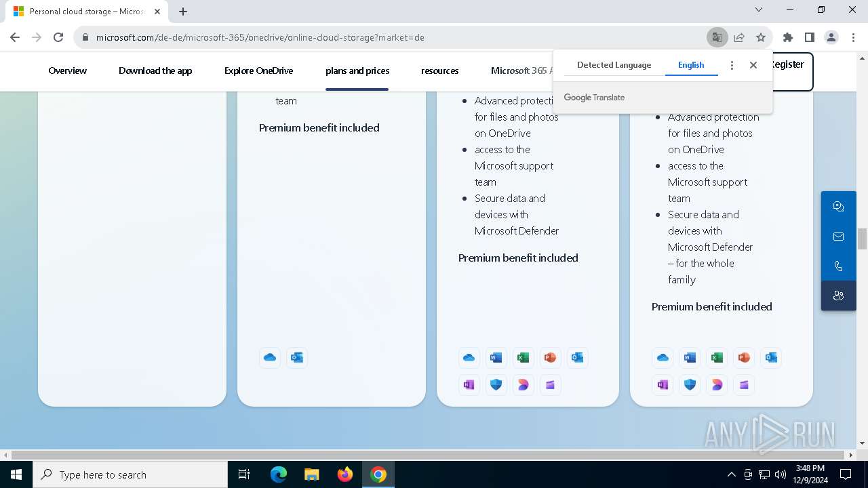Click Outlook icon in the two-icon plan card
The width and height of the screenshot is (868, 488).
[297, 357]
